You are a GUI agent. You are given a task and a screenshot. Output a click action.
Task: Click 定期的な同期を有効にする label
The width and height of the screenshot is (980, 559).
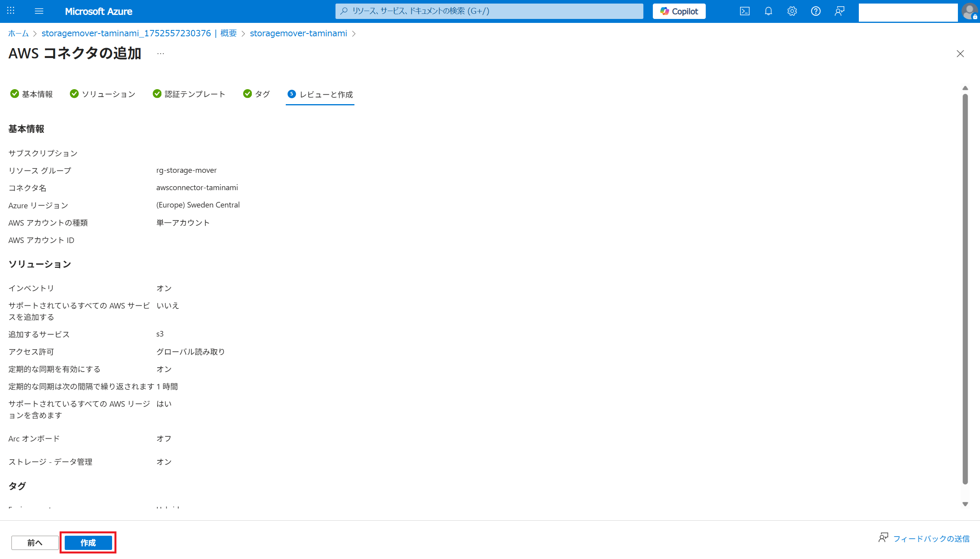point(54,369)
